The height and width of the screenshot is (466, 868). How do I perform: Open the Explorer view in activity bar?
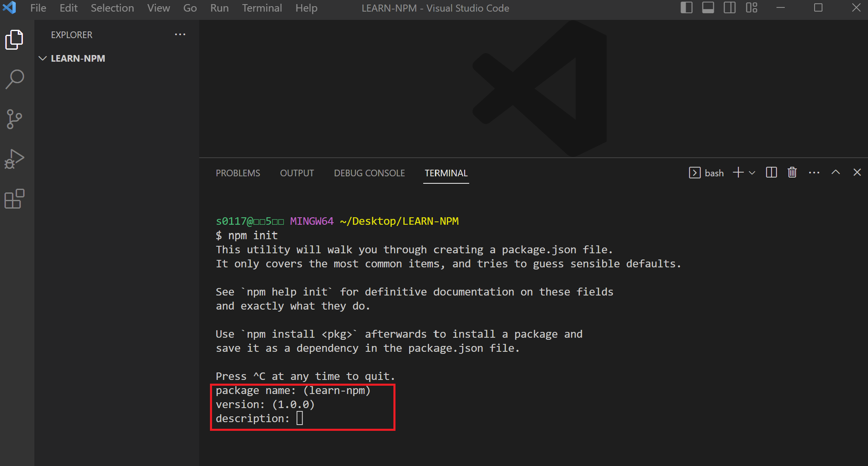(x=14, y=40)
